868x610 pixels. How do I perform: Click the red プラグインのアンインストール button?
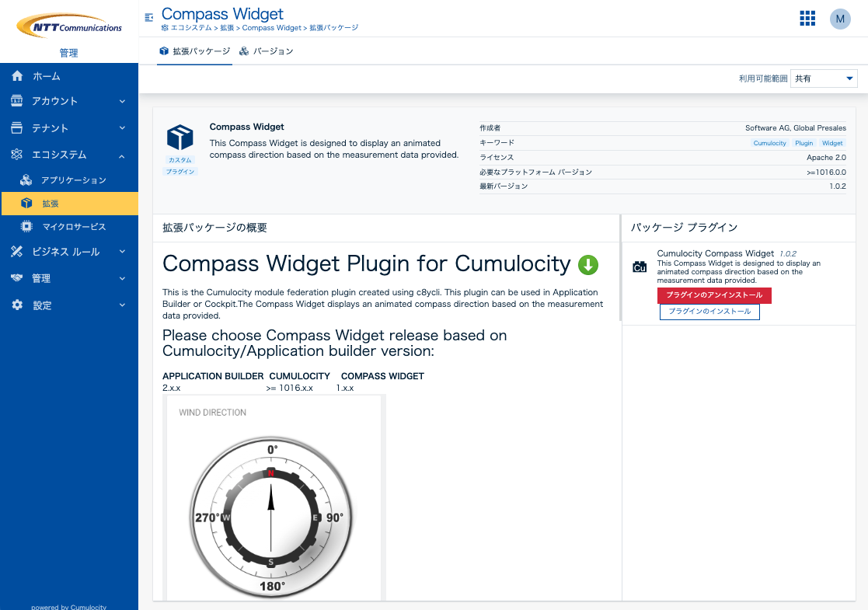coord(714,295)
